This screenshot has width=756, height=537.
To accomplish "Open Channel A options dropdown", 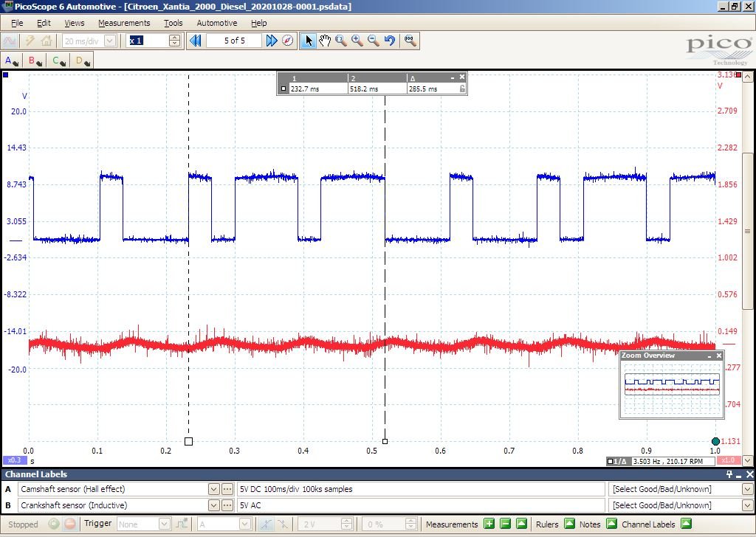I will click(12, 61).
